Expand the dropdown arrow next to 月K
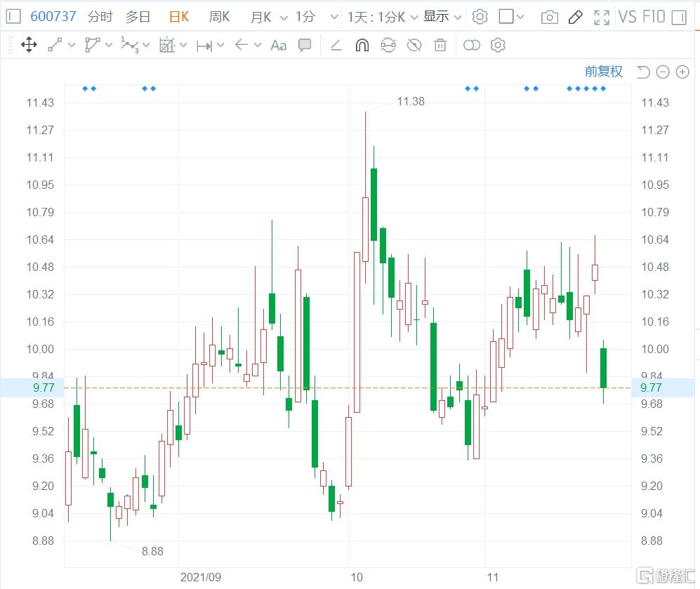Screen dimensions: 700x589 284,18
